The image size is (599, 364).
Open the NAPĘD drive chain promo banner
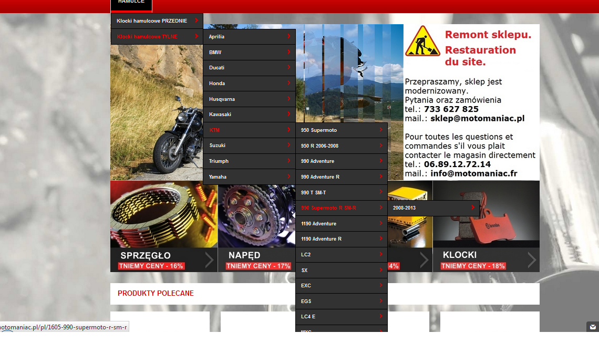257,226
